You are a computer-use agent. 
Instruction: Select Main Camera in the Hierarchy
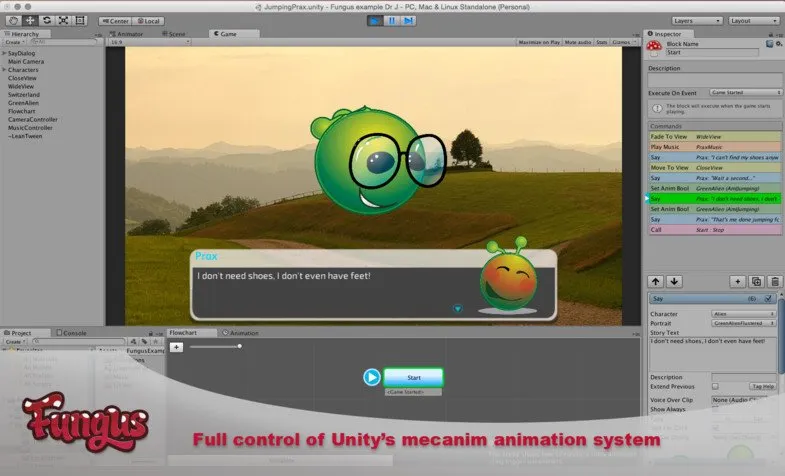pos(26,62)
